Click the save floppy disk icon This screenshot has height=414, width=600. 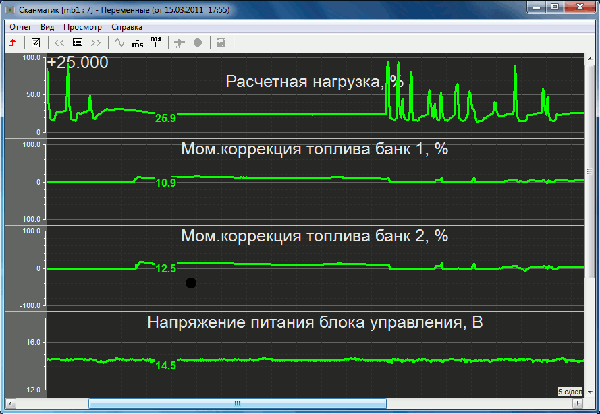[x=220, y=43]
